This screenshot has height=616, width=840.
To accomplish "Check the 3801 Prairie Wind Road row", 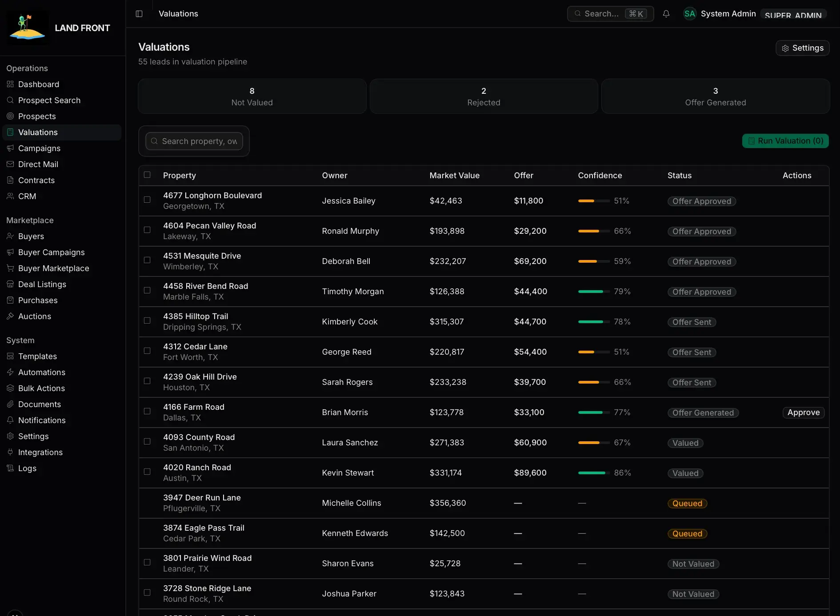I will pyautogui.click(x=147, y=562).
